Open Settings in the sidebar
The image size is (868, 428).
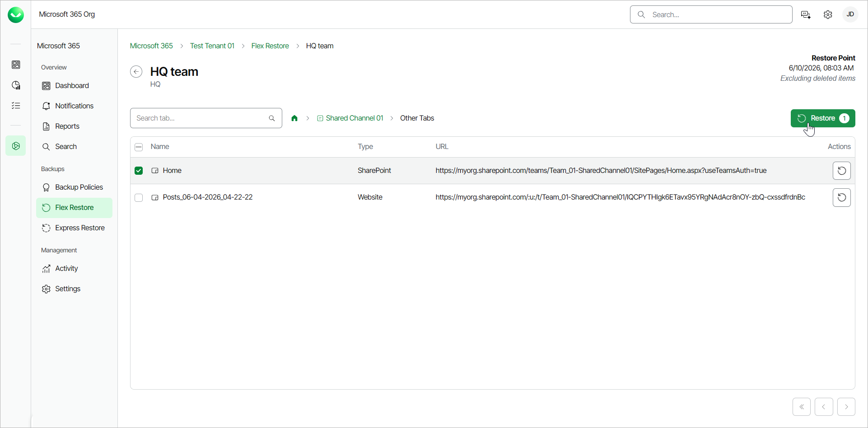coord(74,288)
